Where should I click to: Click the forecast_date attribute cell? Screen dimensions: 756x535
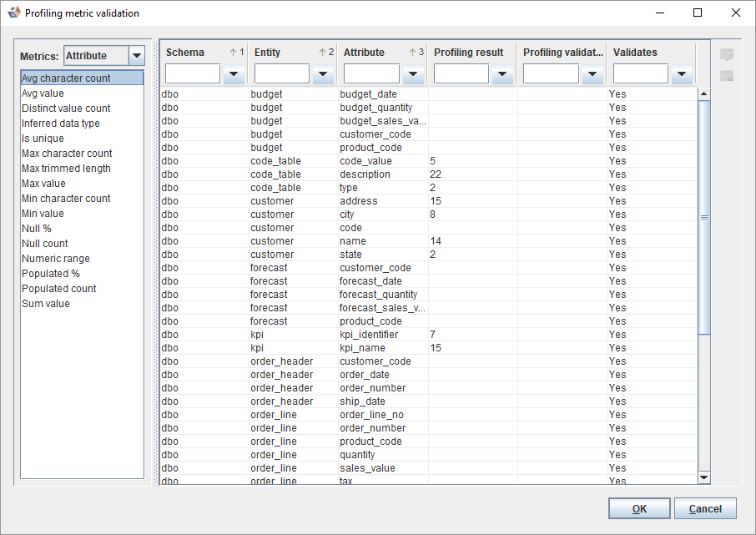pos(383,280)
